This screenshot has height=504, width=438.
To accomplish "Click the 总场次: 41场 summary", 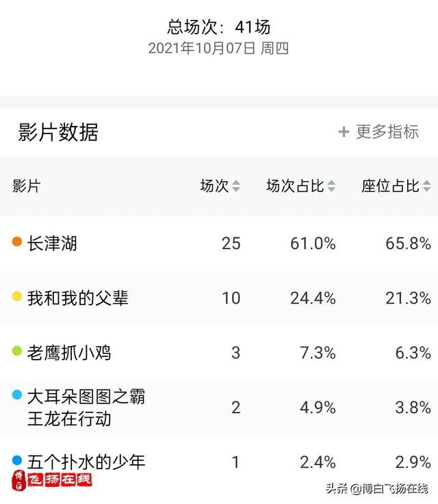I will coord(219,27).
